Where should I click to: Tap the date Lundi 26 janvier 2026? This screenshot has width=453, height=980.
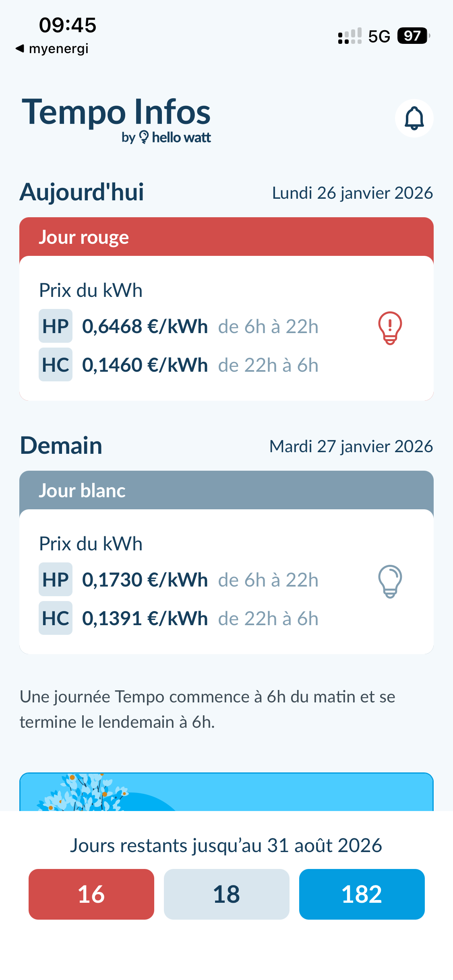coord(352,193)
